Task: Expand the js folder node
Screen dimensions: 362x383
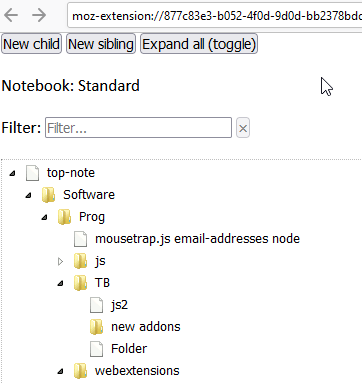Action: coord(60,261)
